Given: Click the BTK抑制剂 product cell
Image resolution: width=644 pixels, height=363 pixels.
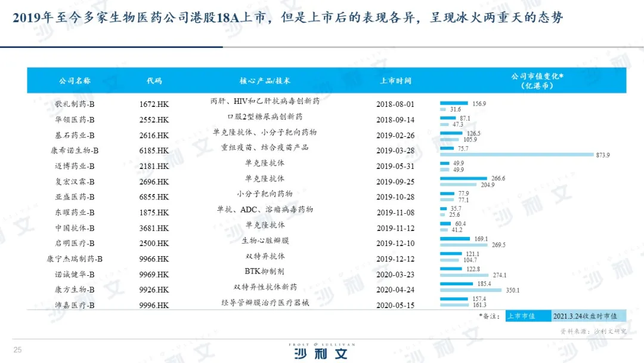Looking at the screenshot, I should (x=265, y=270).
